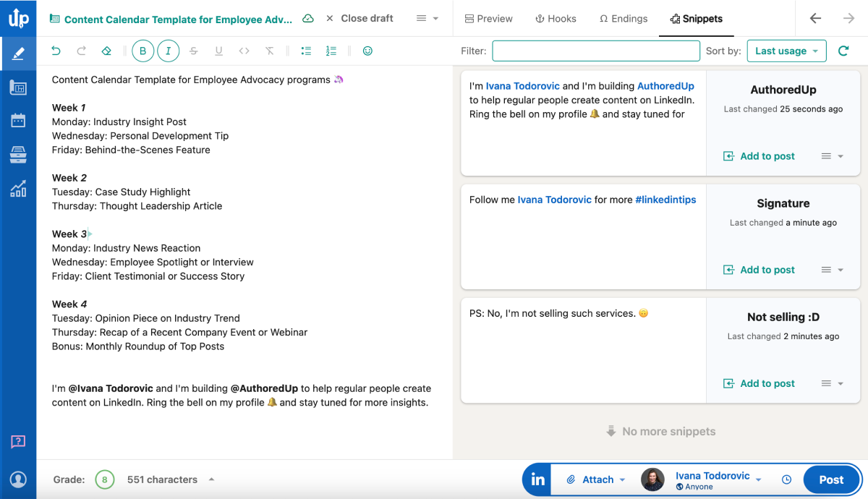Click the Signature snippet title
Screen dimensions: 868x499
[783, 203]
